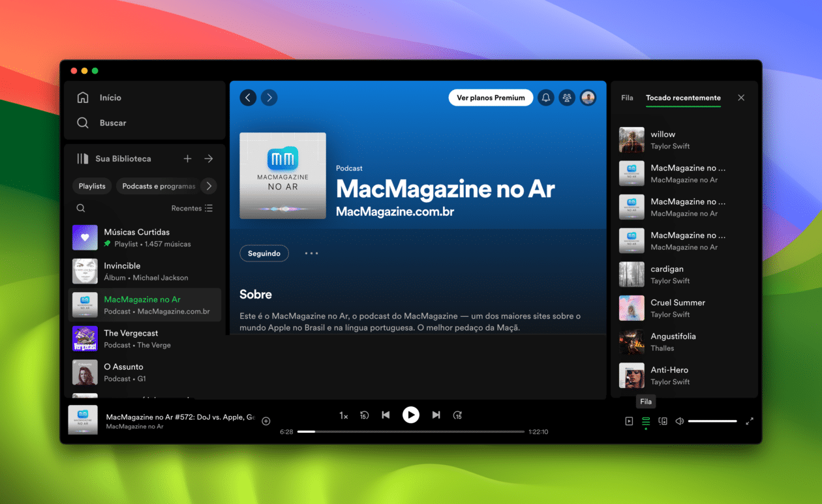Toggle the green Fila queue icon

coord(646,421)
